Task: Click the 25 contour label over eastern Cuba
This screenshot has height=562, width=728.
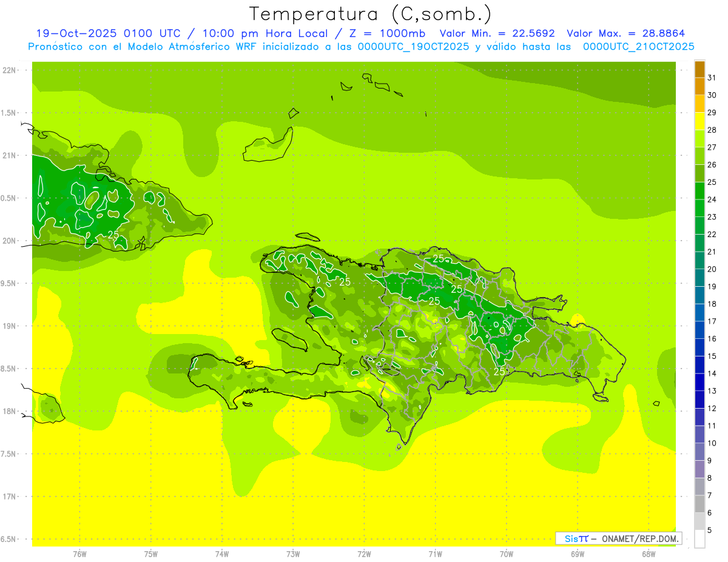Action: (x=113, y=234)
